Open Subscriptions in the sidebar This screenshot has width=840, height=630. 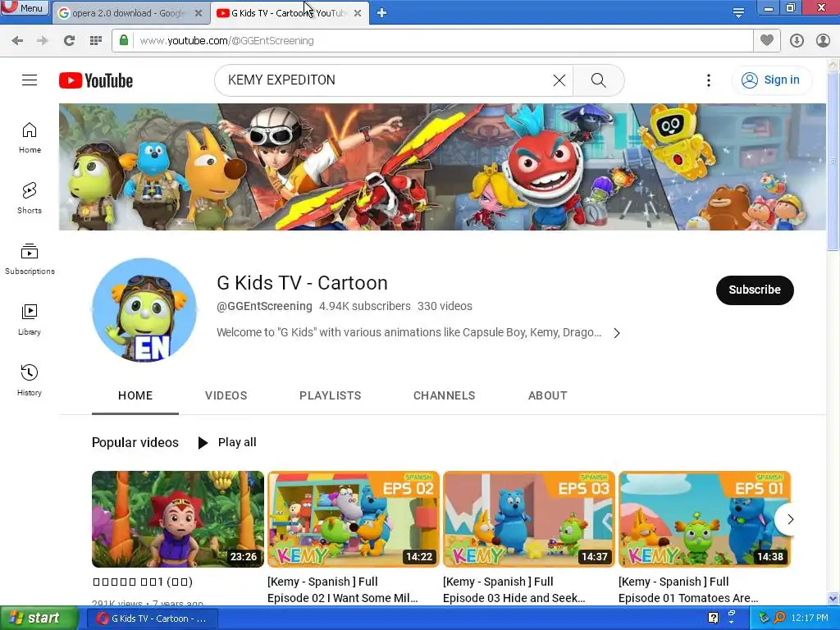30,259
